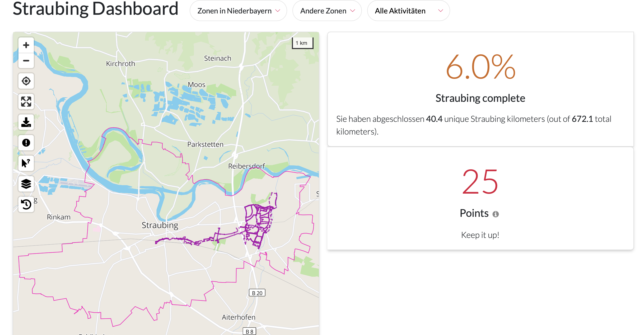Zoom out of the map

click(26, 61)
